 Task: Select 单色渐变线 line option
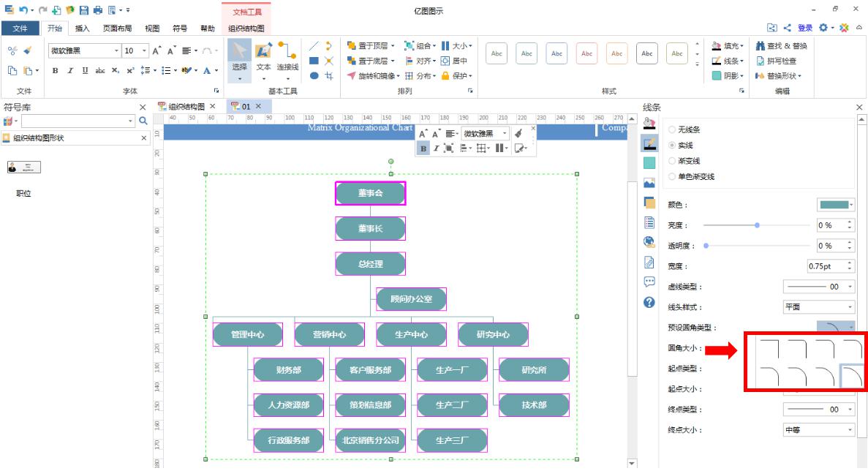pyautogui.click(x=692, y=176)
